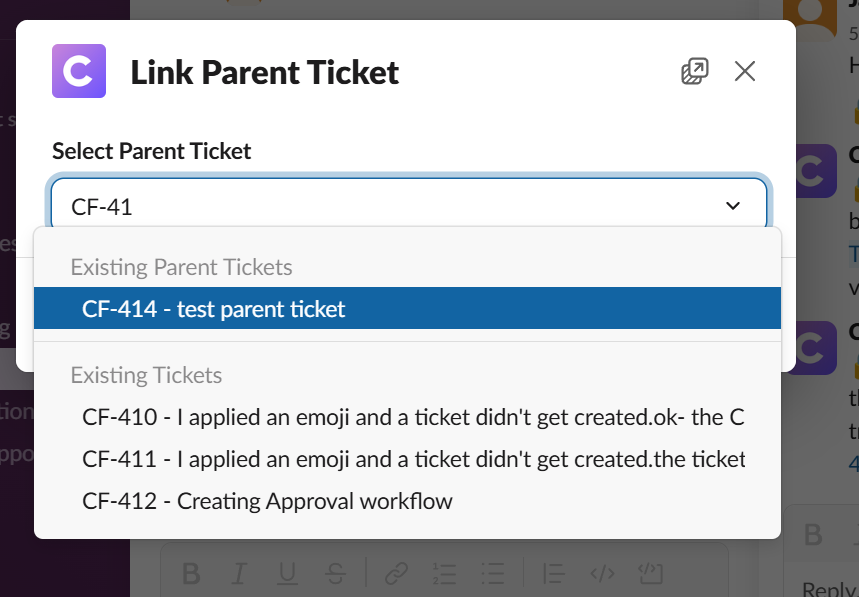The width and height of the screenshot is (859, 597).
Task: Click the bold formatting icon in composer
Action: (x=191, y=573)
